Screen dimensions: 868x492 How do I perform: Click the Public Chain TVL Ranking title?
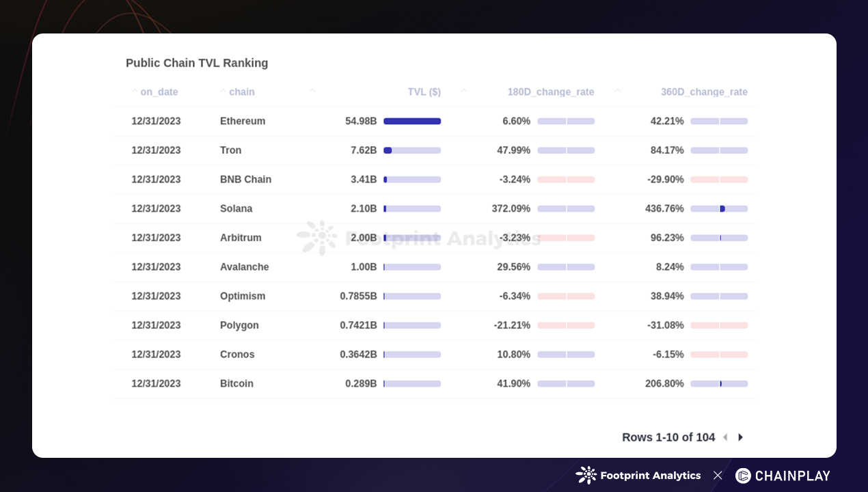[x=197, y=63]
